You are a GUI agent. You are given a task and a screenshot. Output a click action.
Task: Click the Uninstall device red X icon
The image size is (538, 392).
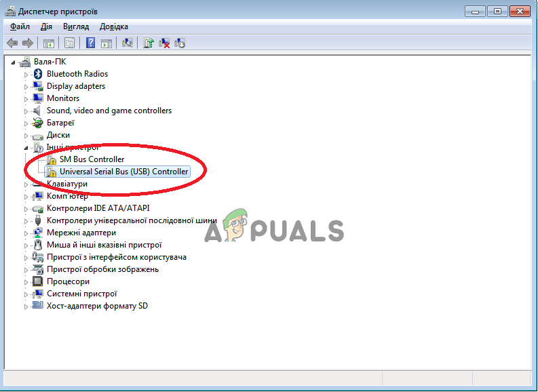pos(164,43)
